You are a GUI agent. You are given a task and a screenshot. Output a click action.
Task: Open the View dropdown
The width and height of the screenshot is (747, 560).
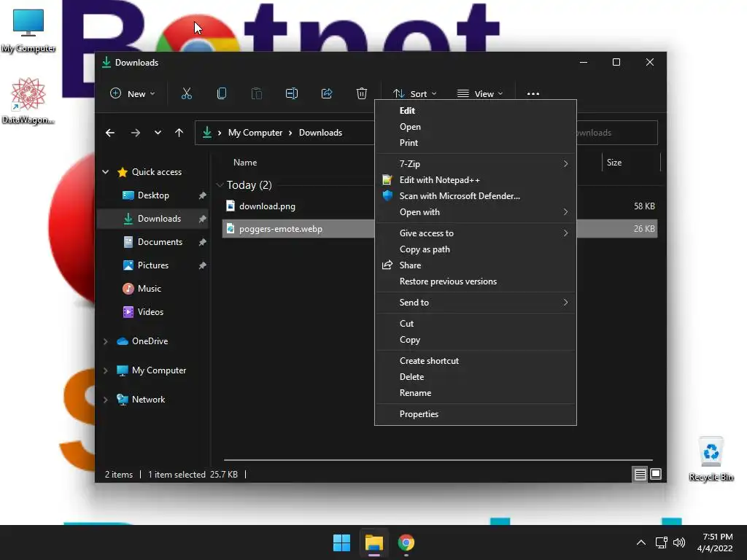pyautogui.click(x=480, y=94)
